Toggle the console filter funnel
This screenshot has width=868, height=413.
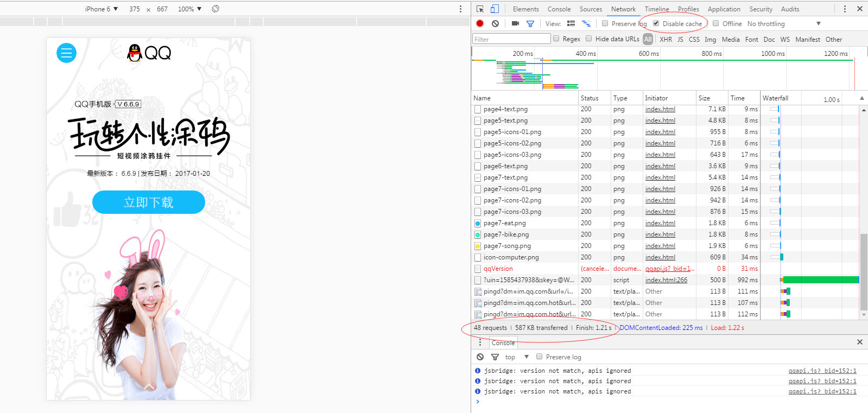coord(495,357)
